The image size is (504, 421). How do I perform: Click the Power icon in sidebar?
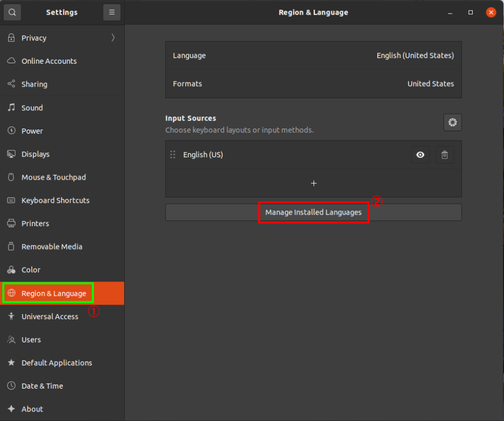coord(11,131)
